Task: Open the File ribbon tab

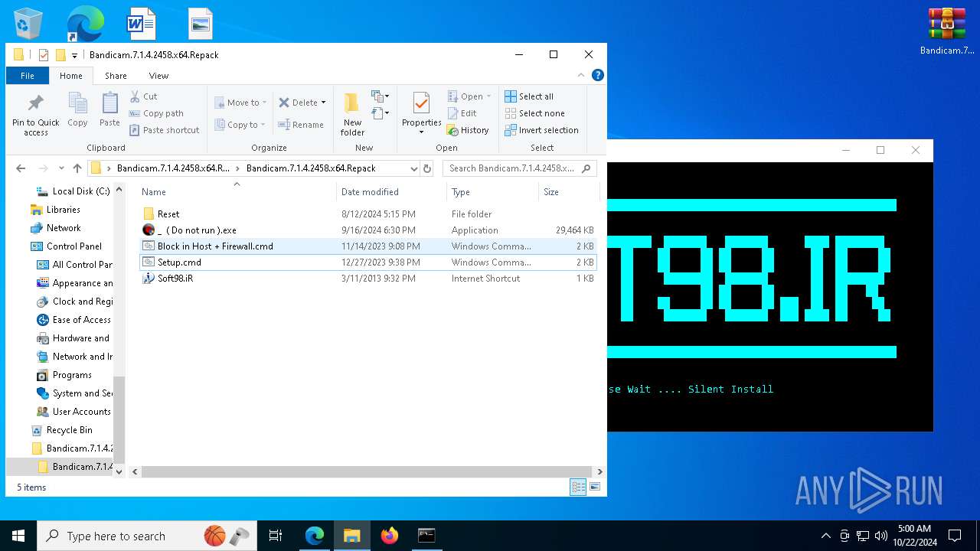Action: [x=27, y=76]
